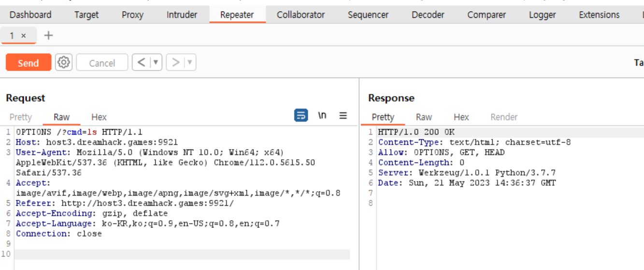Viewport: 644px width, 270px height.
Task: Select Repeater sub-tab 1
Action: pos(12,36)
